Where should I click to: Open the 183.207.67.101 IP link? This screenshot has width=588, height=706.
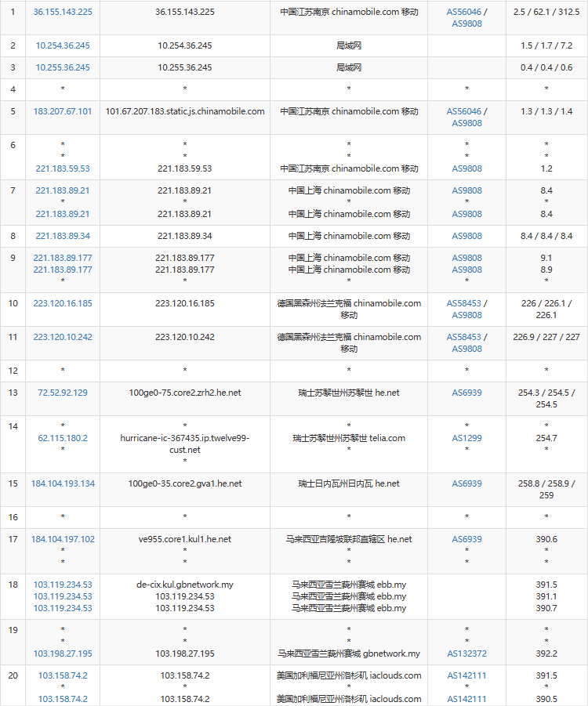[x=63, y=111]
